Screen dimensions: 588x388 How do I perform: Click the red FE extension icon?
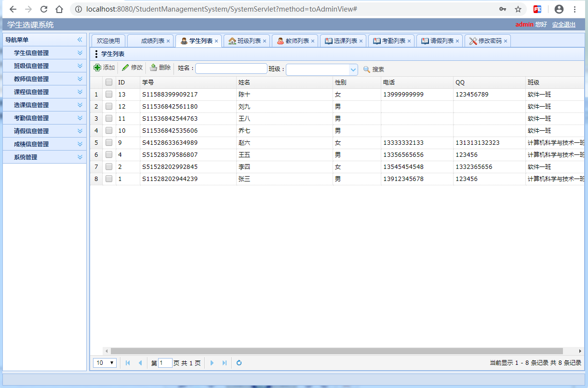537,9
